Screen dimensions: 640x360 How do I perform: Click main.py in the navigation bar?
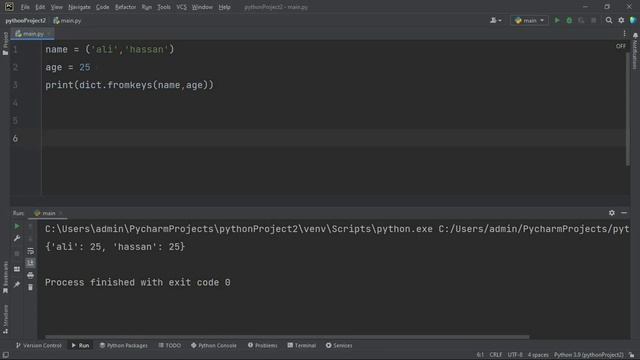[x=67, y=20]
